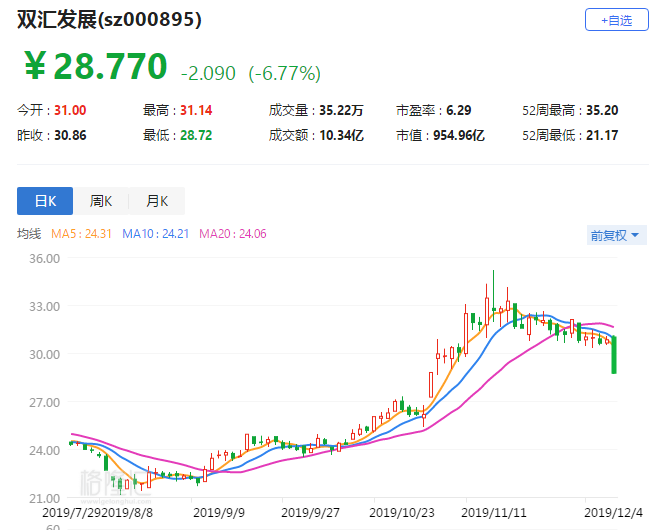Viewport: 669px width, 530px height.
Task: Click the 33.00 y-axis label
Action: (x=44, y=306)
